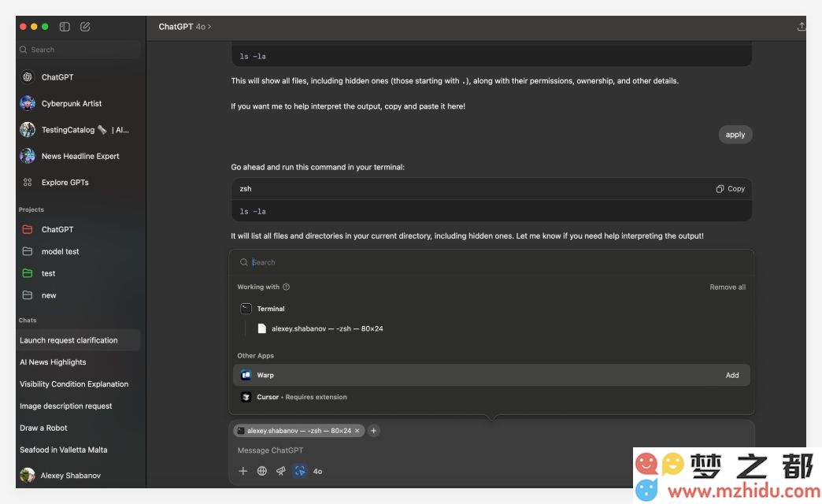Toggle the sidebar panel icon

pyautogui.click(x=65, y=27)
